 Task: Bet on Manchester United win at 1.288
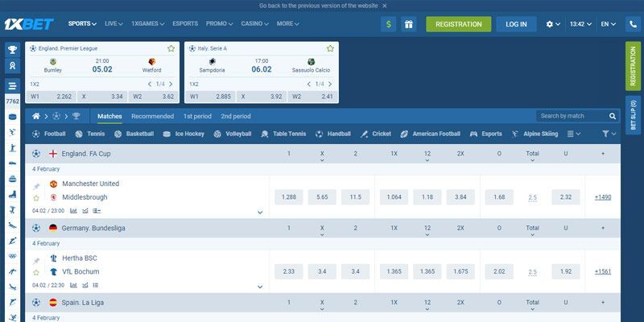pyautogui.click(x=289, y=197)
